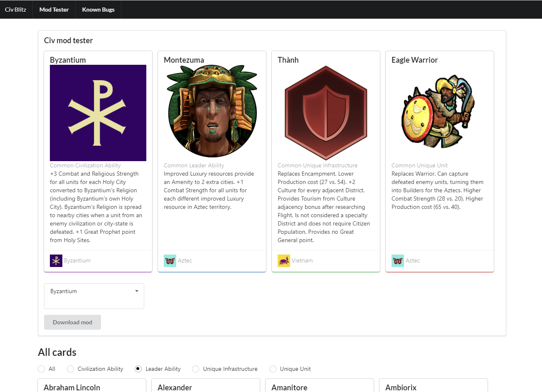Click the Byzantium card title

(68, 60)
